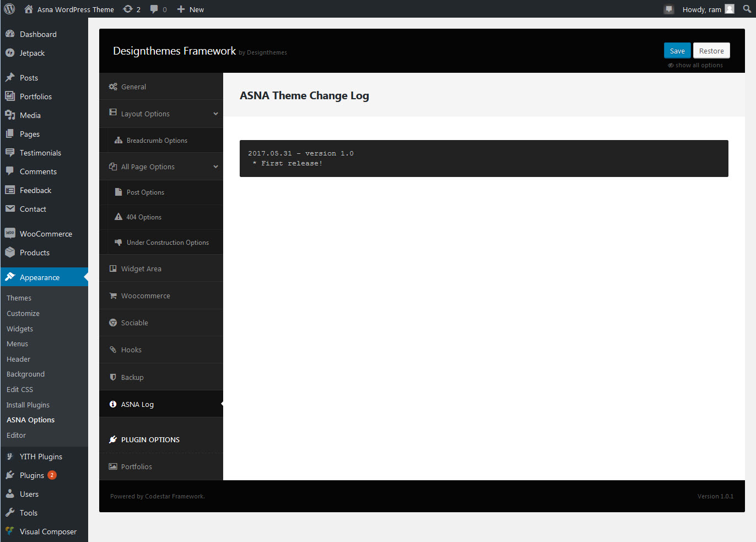Open Breadcrumb Options section
Image resolution: width=756 pixels, height=542 pixels.
(x=161, y=141)
